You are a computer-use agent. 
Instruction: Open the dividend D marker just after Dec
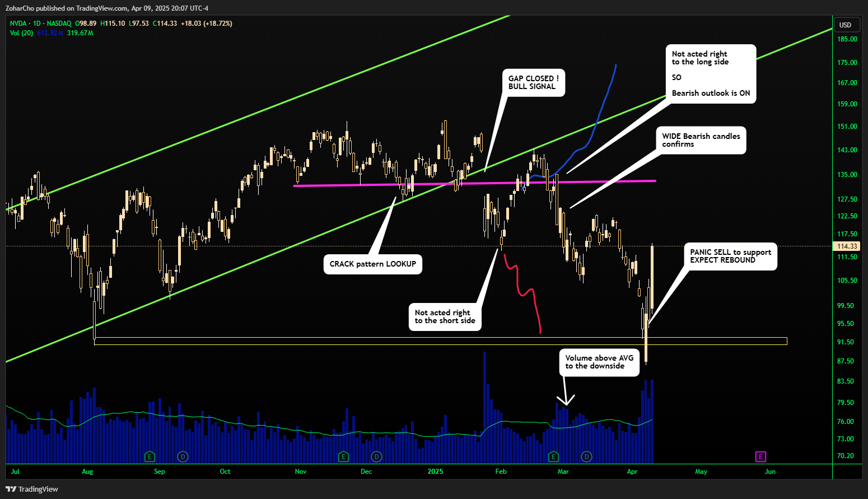point(377,457)
